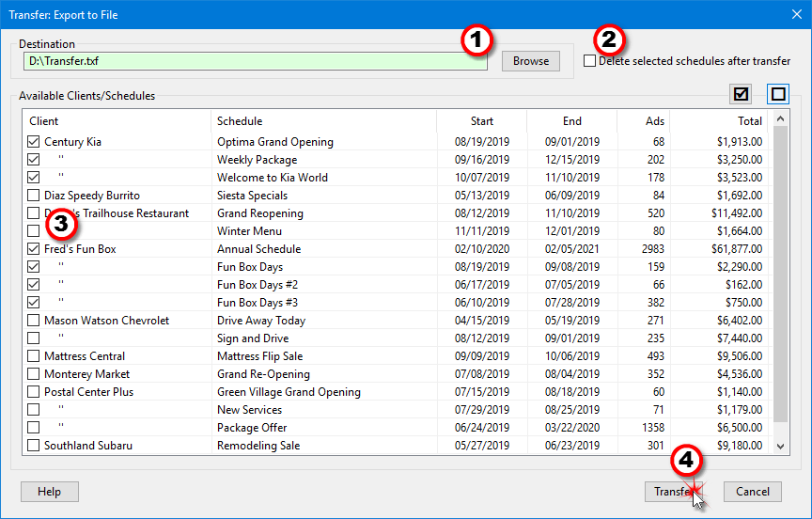Click the '2983' ads cell
This screenshot has height=519, width=812.
(x=644, y=248)
